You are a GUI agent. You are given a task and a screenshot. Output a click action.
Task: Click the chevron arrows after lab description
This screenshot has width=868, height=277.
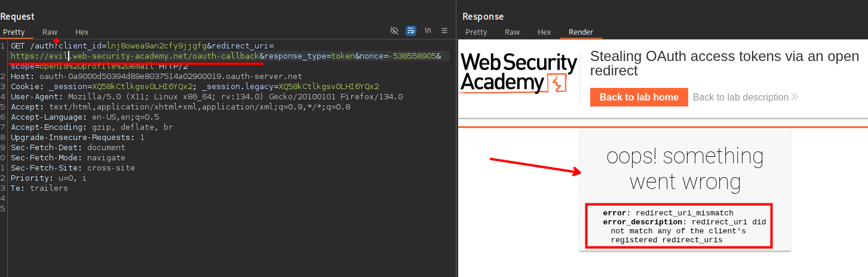pyautogui.click(x=795, y=98)
